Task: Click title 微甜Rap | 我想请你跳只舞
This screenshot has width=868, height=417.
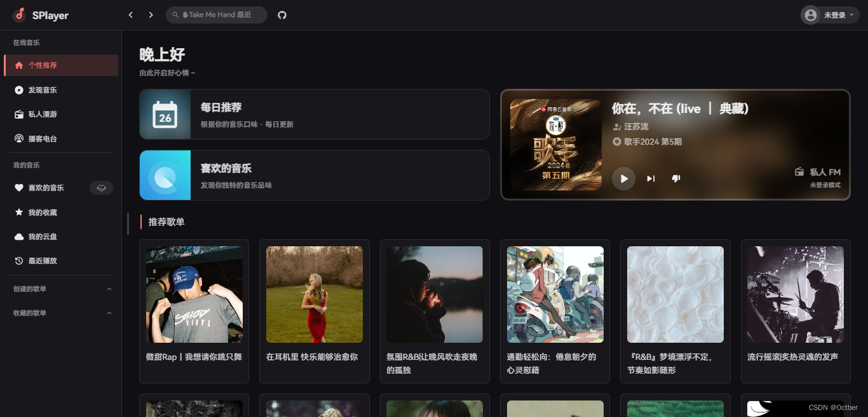Action: point(194,357)
